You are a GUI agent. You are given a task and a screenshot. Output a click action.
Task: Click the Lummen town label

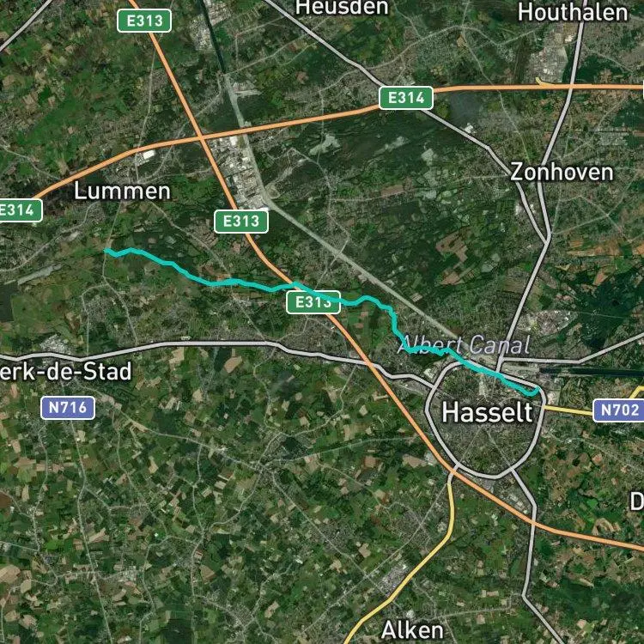tap(122, 191)
